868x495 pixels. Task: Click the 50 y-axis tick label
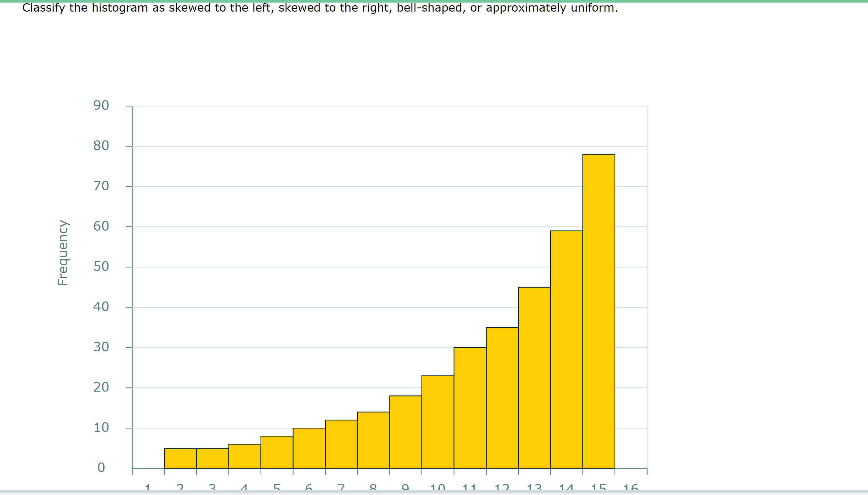(101, 267)
